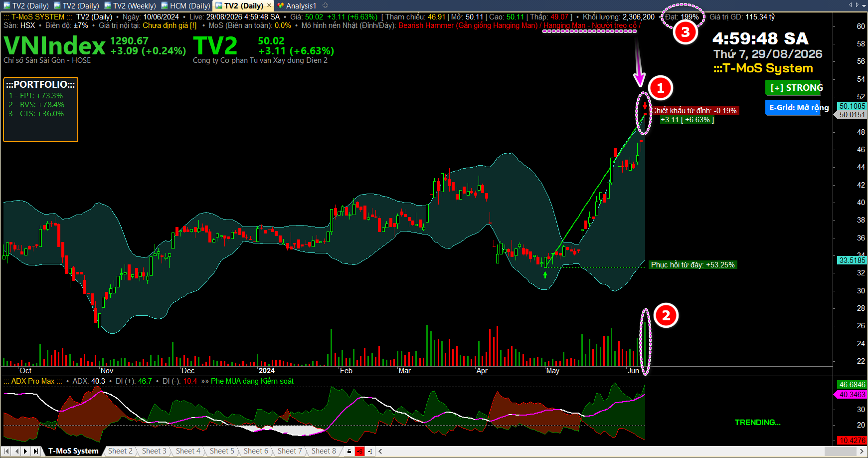Image resolution: width=868 pixels, height=458 pixels.
Task: Click the horizontal scrollbar left arrow
Action: (x=380, y=451)
